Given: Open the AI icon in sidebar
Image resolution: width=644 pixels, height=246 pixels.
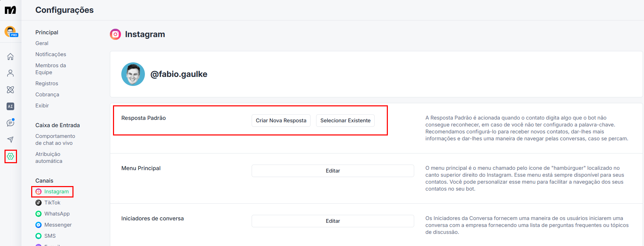Looking at the screenshot, I should 10,106.
